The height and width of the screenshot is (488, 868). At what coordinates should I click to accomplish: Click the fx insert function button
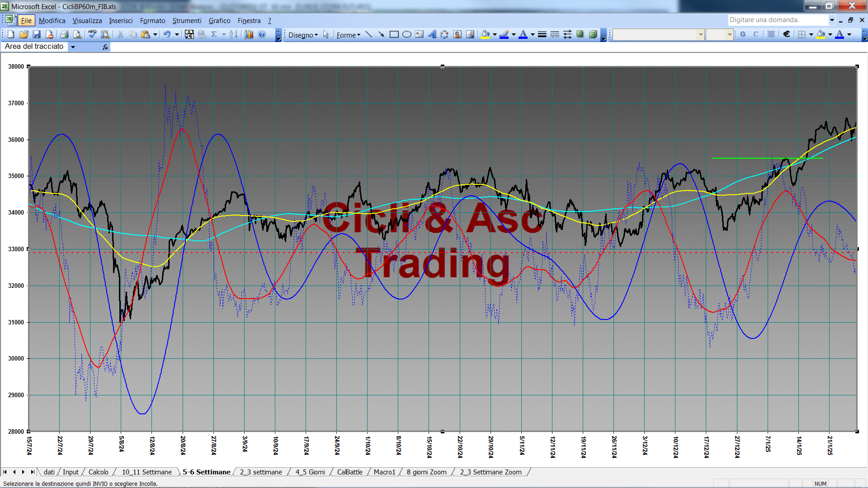(105, 47)
